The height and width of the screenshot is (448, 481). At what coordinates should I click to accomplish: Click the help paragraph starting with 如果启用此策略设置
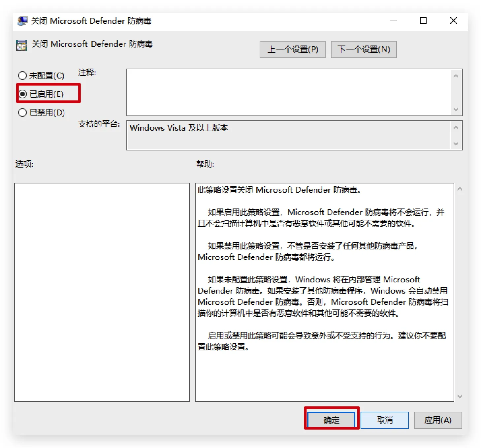pyautogui.click(x=321, y=218)
